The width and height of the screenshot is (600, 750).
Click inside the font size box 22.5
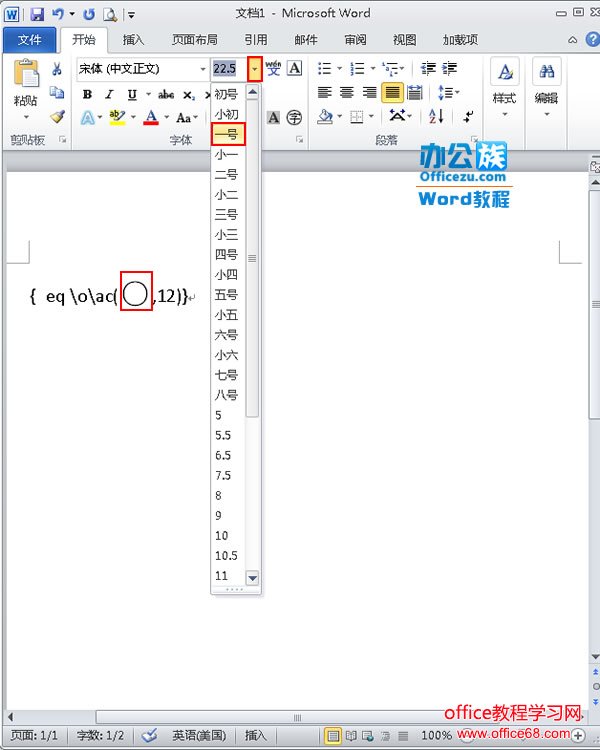coord(229,69)
